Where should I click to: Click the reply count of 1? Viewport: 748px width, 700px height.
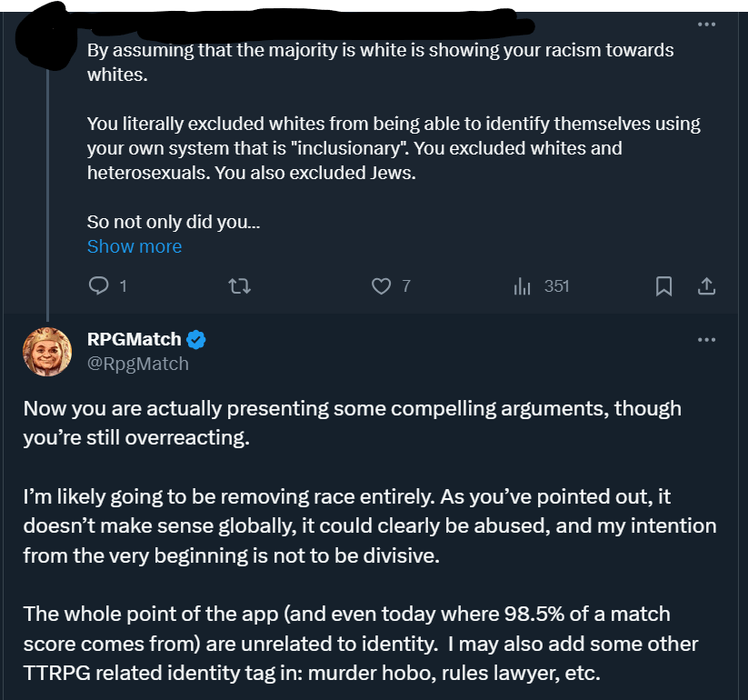coord(123,286)
